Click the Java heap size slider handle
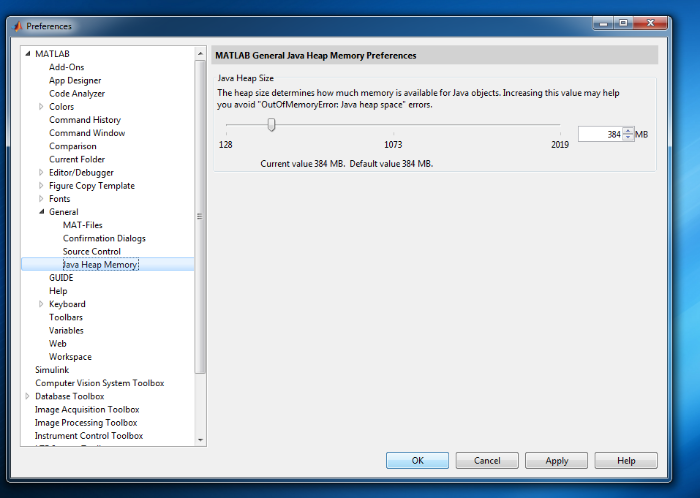The height and width of the screenshot is (498, 700). click(271, 124)
